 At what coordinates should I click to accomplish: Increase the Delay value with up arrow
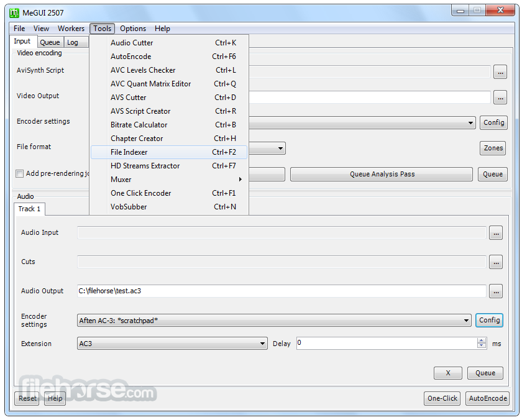tap(482, 340)
